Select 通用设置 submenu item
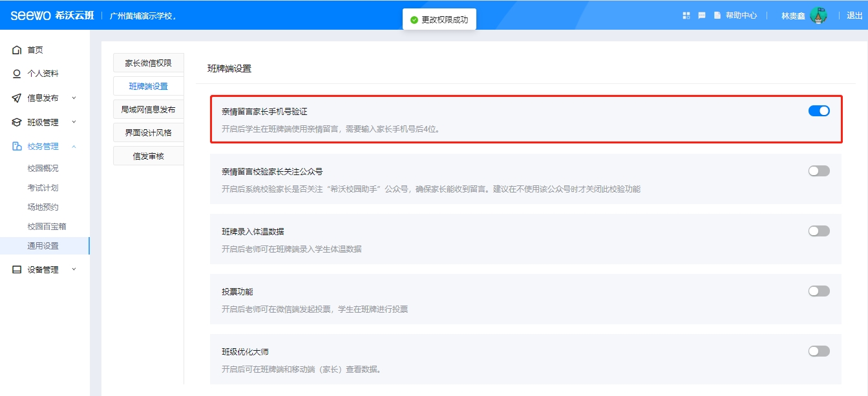868x396 pixels. pos(45,245)
